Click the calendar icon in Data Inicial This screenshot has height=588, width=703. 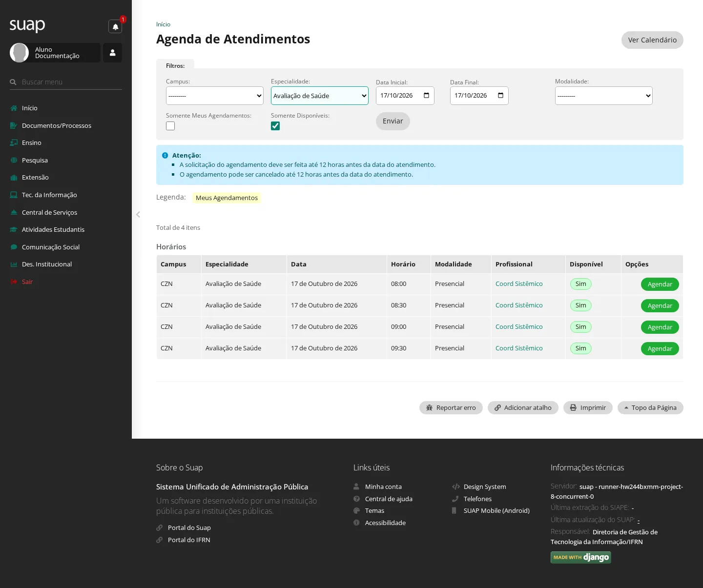click(x=426, y=95)
